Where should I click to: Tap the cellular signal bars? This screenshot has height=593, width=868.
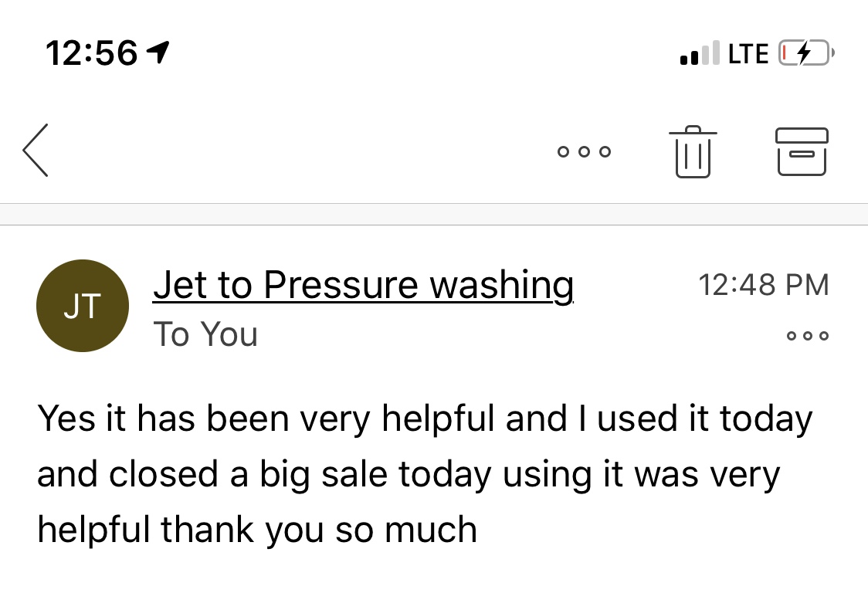tap(699, 53)
